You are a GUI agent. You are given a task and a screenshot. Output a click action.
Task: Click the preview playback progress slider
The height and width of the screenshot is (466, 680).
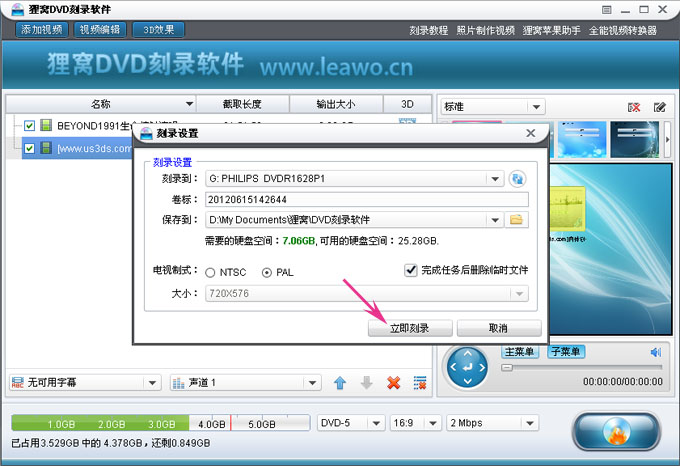tap(582, 368)
